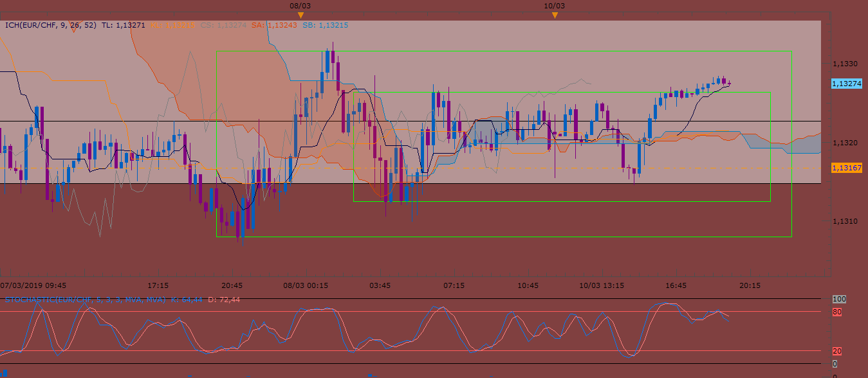Click the blue 1,13274 current price tag
The width and height of the screenshot is (868, 378).
tap(847, 84)
